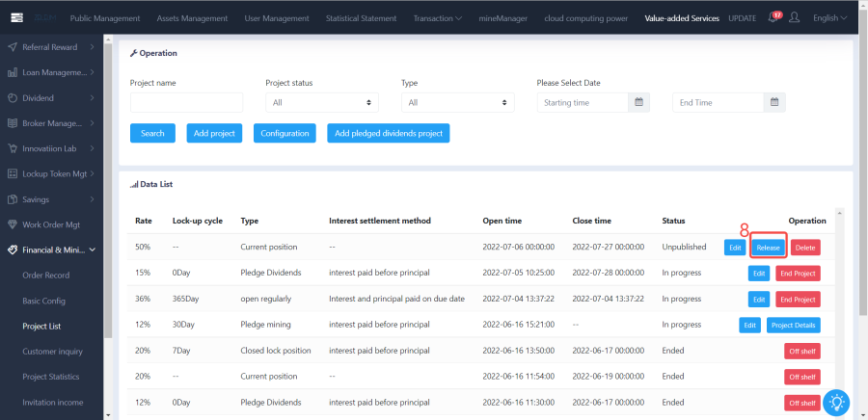Open cloud computing power menu

(586, 18)
